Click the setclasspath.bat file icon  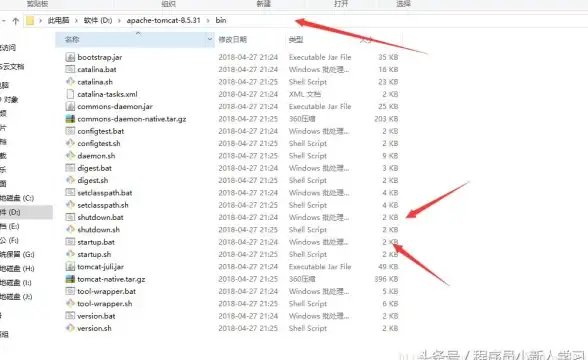[x=70, y=193]
